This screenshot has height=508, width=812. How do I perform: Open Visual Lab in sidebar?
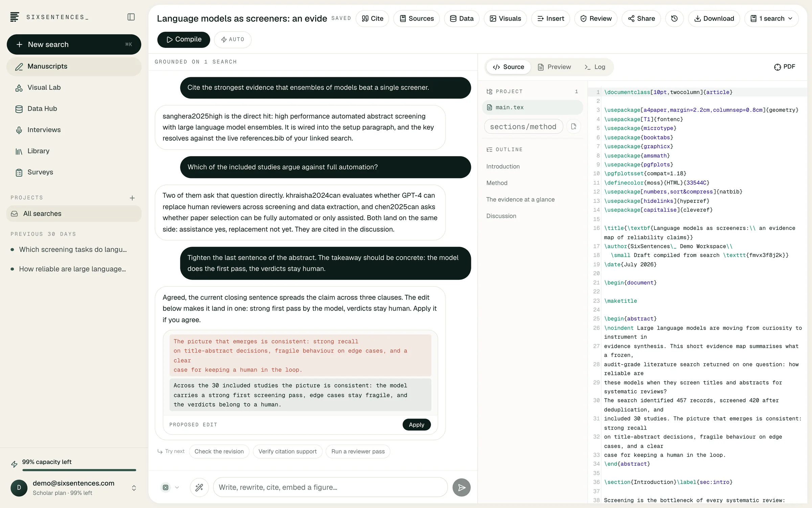pos(74,88)
